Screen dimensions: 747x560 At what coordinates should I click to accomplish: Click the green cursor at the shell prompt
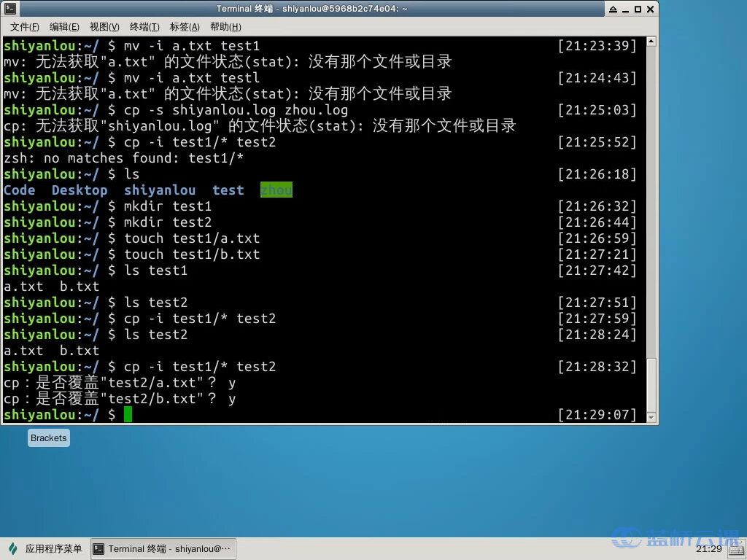pyautogui.click(x=128, y=414)
